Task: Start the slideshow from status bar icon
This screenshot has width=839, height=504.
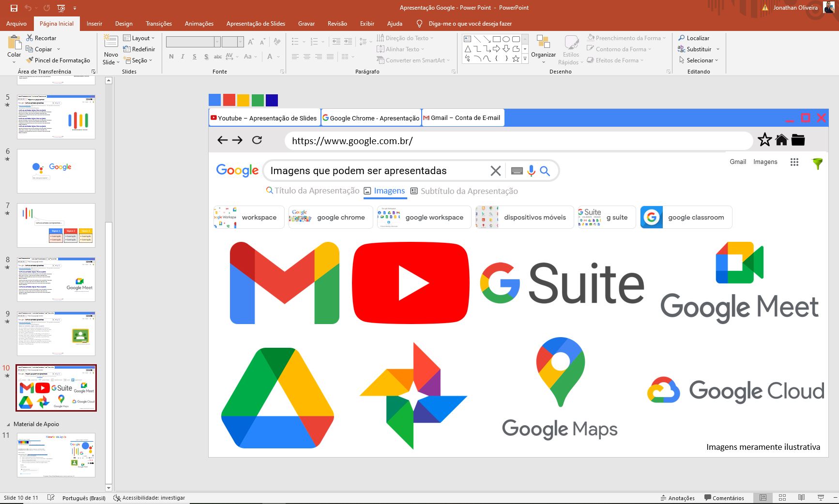Action: 821,498
